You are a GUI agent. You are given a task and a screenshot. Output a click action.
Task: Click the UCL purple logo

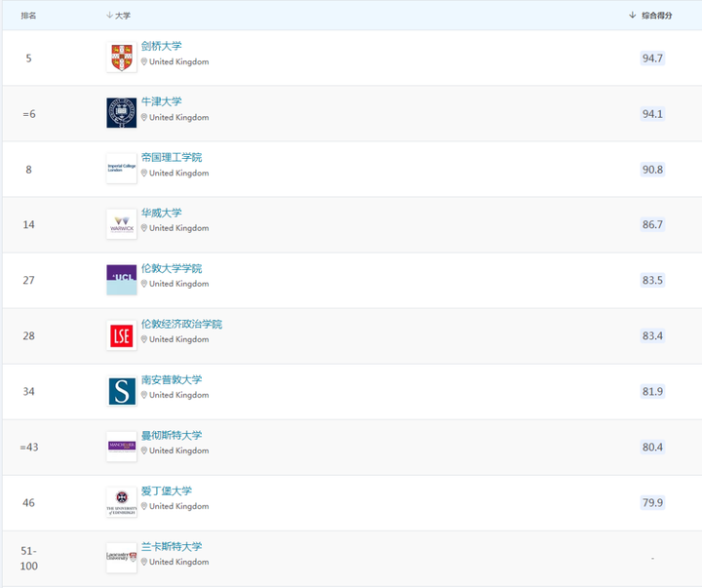(x=121, y=280)
